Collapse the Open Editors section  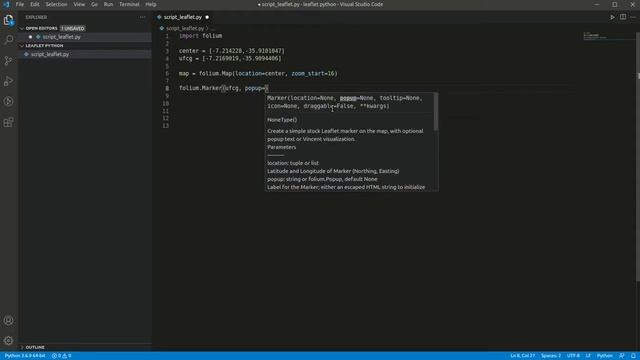pos(22,28)
